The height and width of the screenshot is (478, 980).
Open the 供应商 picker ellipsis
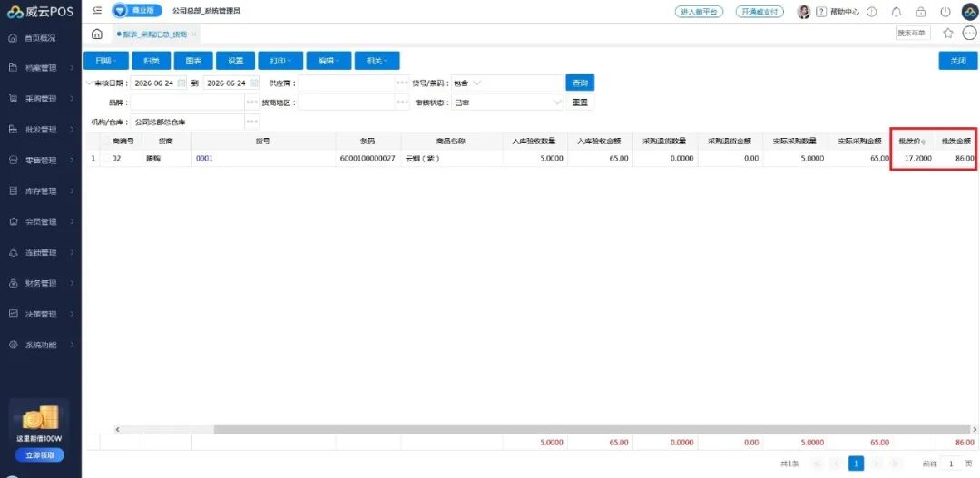coord(403,83)
